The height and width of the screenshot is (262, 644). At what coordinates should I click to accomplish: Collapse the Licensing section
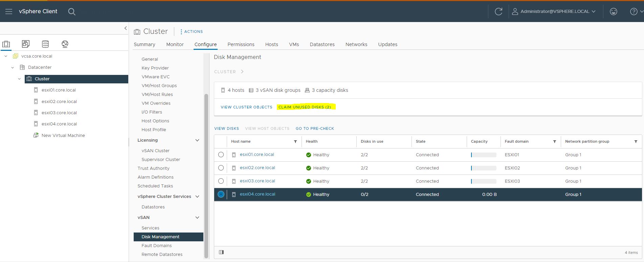click(x=197, y=140)
